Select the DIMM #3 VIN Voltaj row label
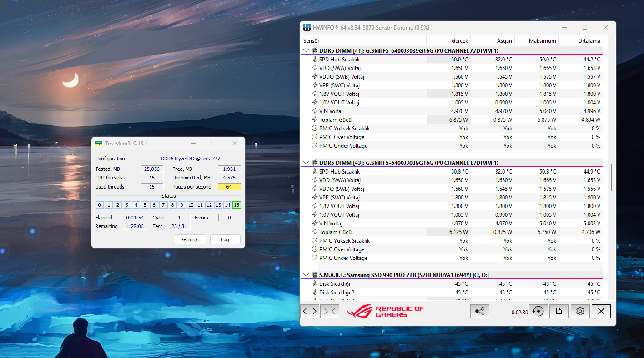This screenshot has height=358, width=644. tap(331, 224)
